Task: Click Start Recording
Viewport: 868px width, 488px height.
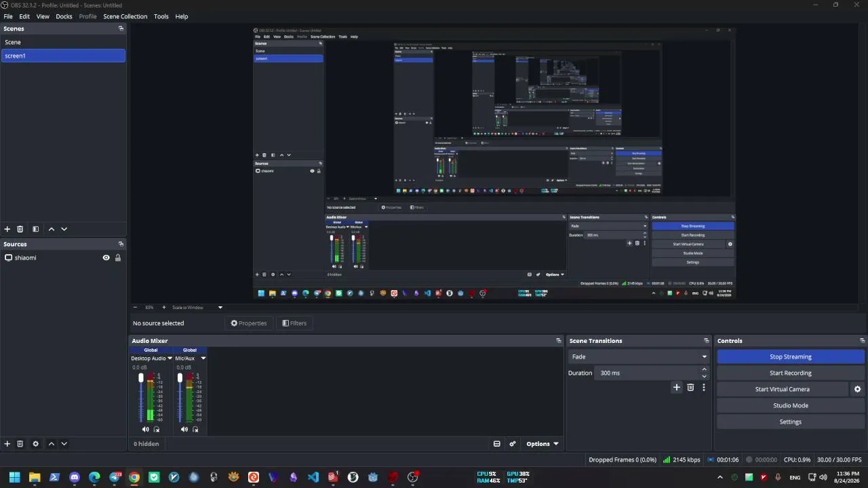Action: tap(791, 373)
